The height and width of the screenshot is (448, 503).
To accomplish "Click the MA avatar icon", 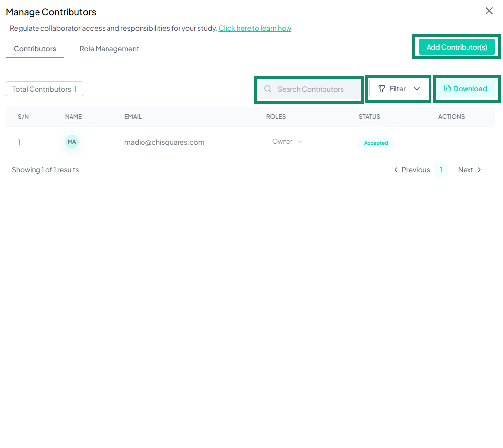I will [x=72, y=142].
